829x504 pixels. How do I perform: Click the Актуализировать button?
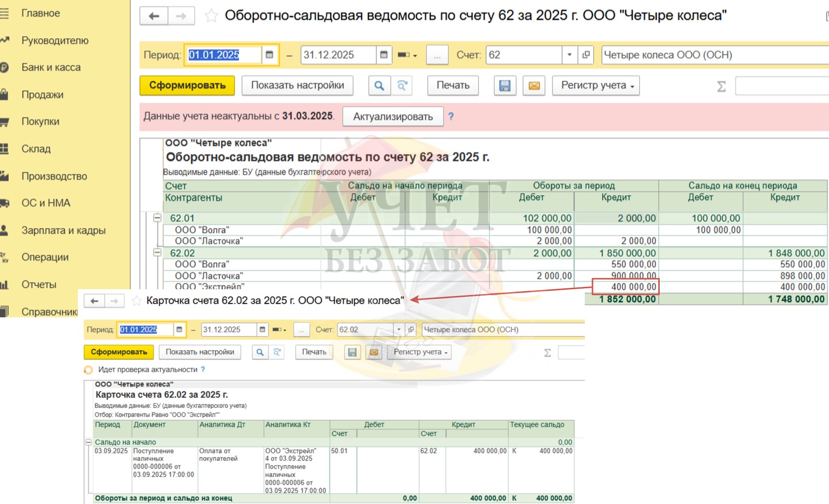[393, 117]
